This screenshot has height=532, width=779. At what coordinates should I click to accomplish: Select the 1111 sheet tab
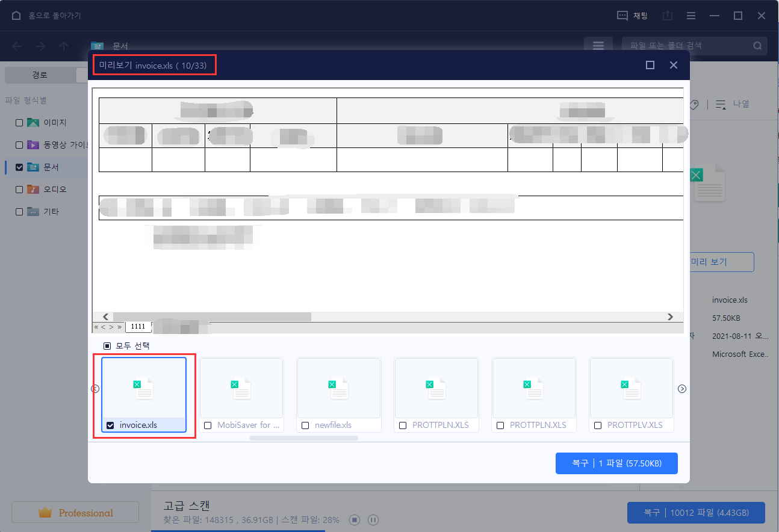[138, 327]
